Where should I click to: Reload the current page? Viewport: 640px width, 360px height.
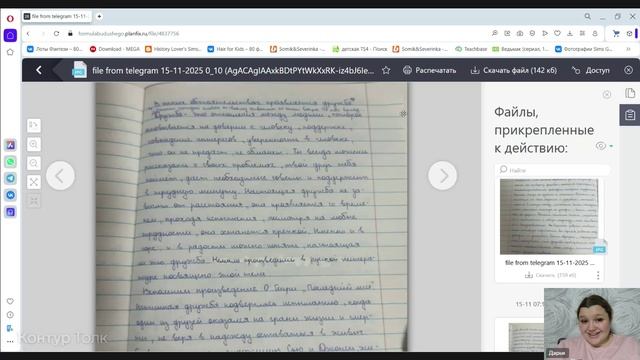pos(56,33)
